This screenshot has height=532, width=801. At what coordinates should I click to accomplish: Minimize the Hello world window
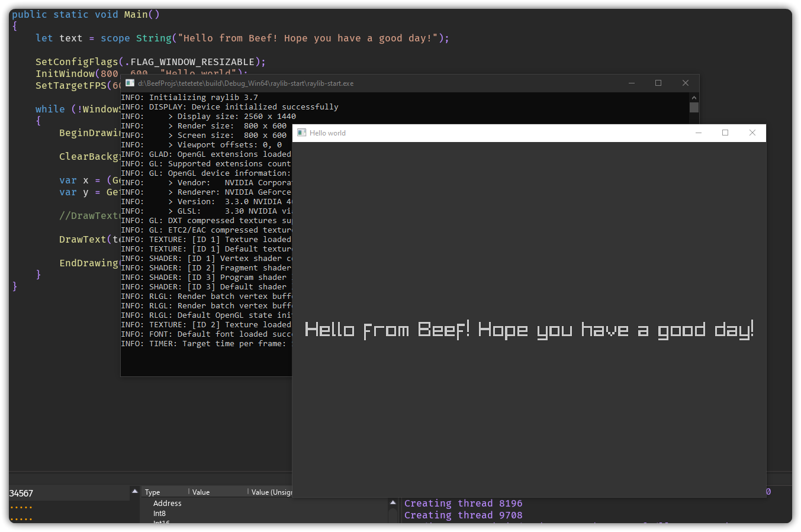point(699,133)
